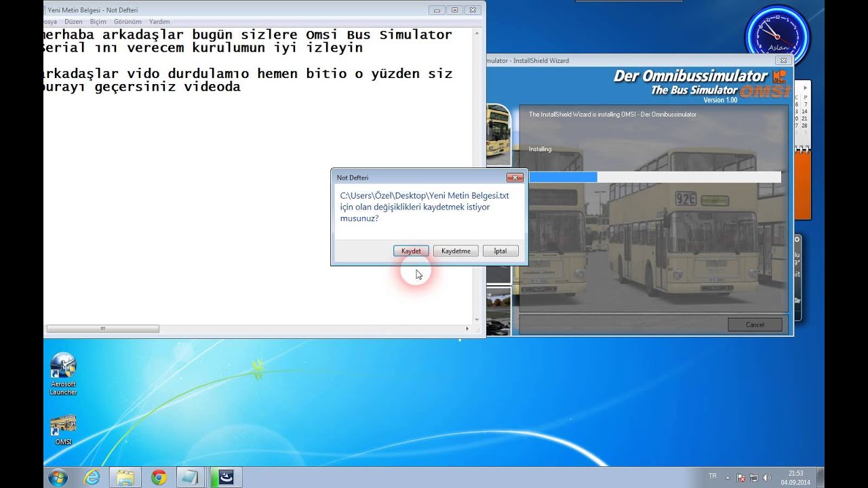The width and height of the screenshot is (868, 488).
Task: Launch Google Chrome from the taskbar
Action: coord(159,478)
